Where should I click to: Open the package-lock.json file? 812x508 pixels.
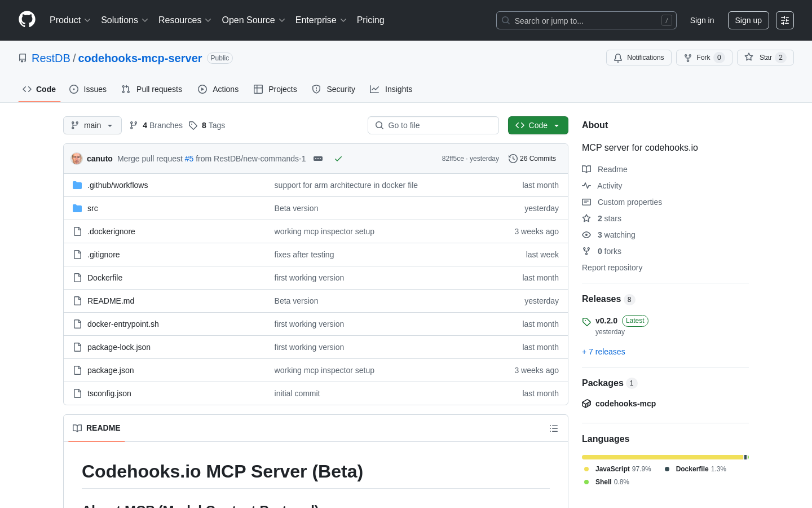coord(119,347)
